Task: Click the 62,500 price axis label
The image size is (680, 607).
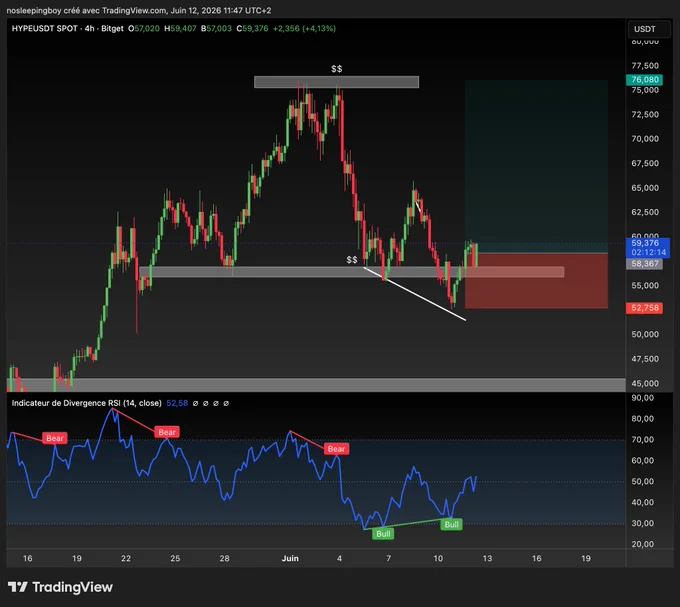Action: click(645, 212)
